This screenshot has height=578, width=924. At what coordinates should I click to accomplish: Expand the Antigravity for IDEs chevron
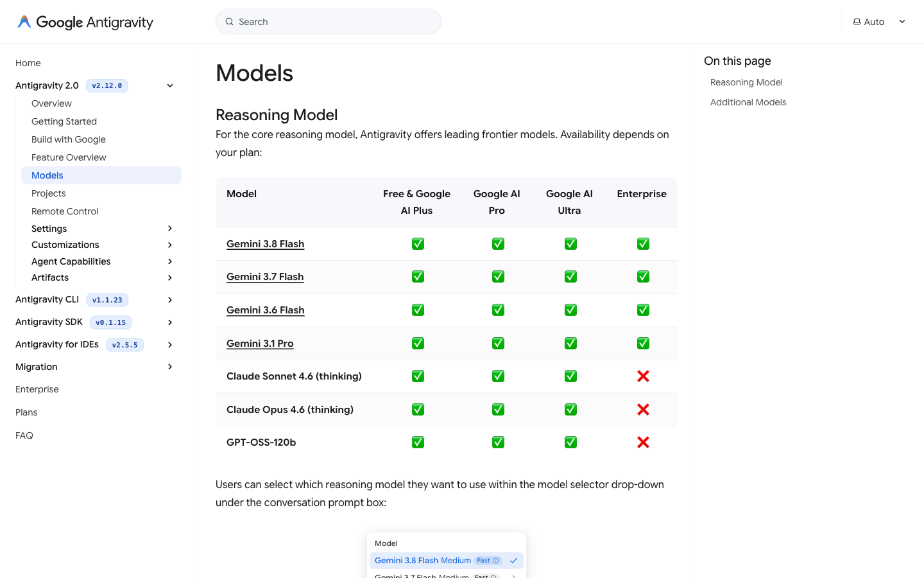(x=170, y=345)
